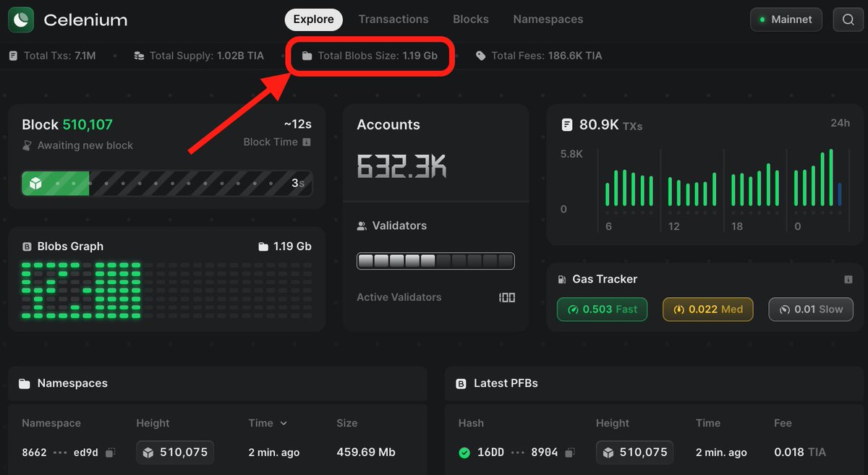Click the Gas Tracker pump icon

click(x=562, y=279)
